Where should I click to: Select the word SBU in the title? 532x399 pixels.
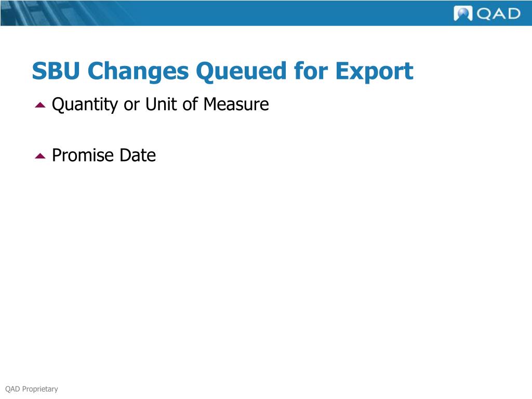coord(56,71)
